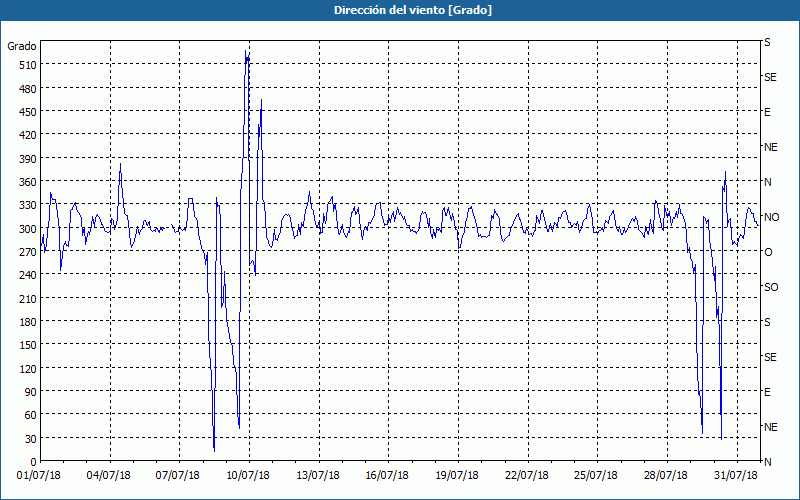Screen dimensions: 800x500
Task: Pick the 360 value on the left axis
Action: (x=27, y=182)
